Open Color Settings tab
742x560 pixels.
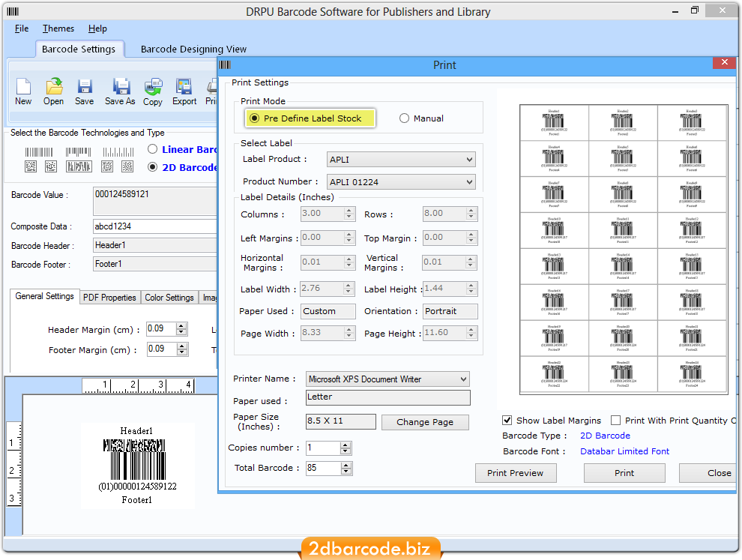click(x=169, y=298)
